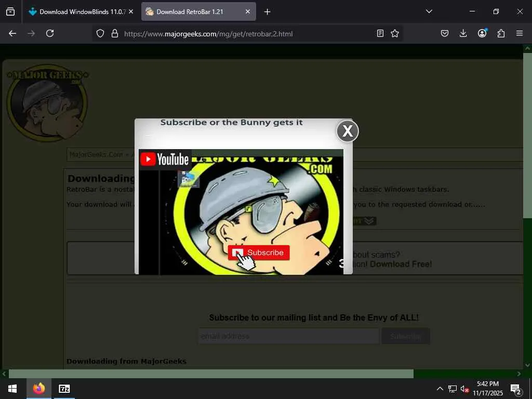Close the Subscribe popup with X button

pyautogui.click(x=348, y=130)
